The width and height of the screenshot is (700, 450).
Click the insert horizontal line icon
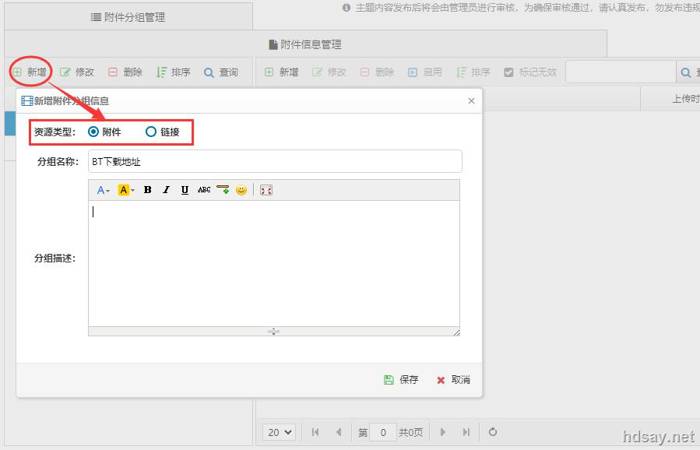tap(223, 190)
